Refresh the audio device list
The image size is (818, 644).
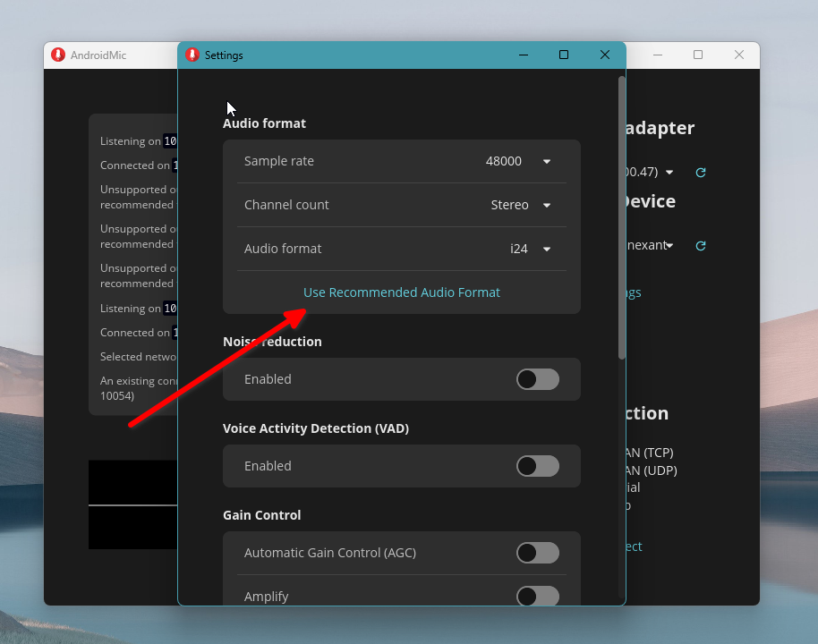700,246
